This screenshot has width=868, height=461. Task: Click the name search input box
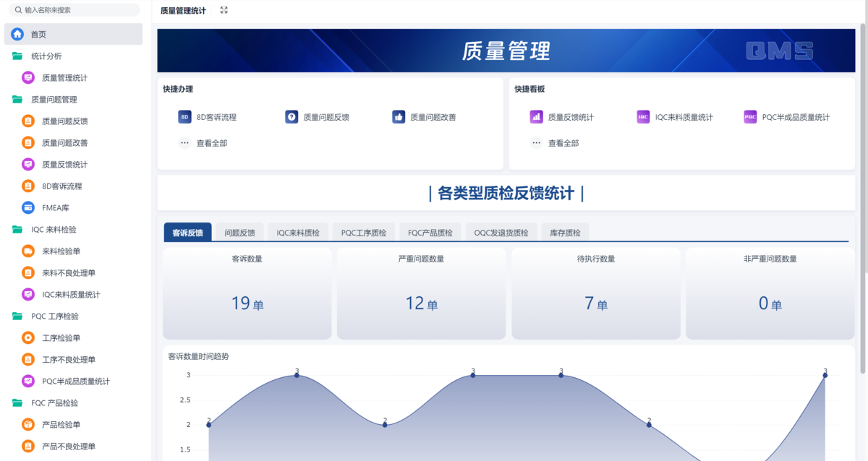click(72, 10)
